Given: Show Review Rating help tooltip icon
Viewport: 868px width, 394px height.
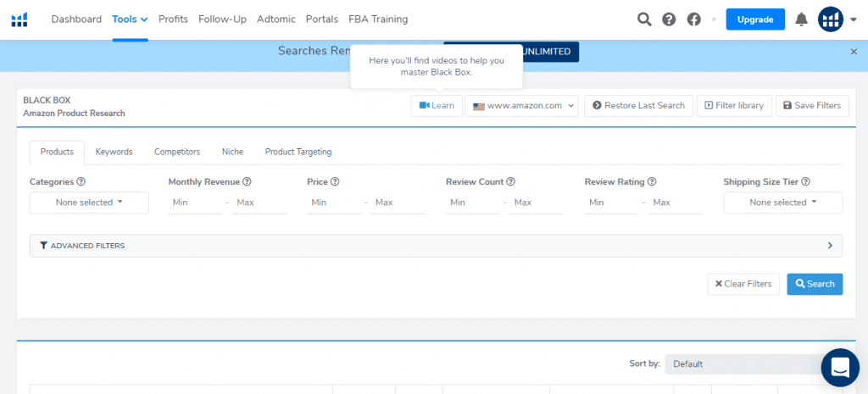Looking at the screenshot, I should pyautogui.click(x=652, y=181).
